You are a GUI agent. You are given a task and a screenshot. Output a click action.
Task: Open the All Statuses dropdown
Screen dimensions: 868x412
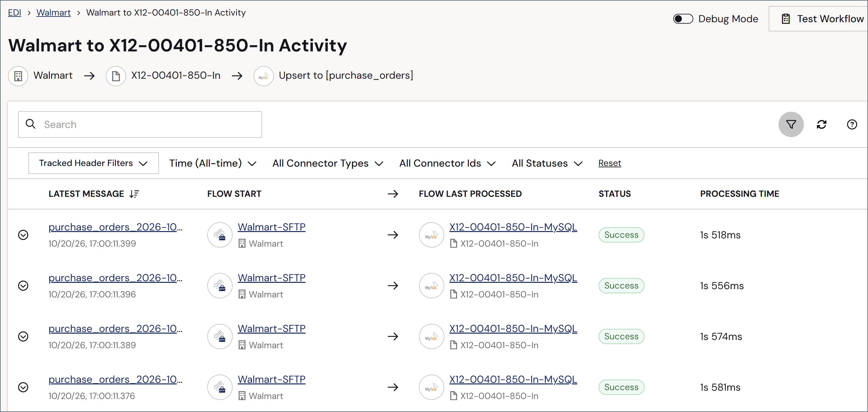coord(547,163)
